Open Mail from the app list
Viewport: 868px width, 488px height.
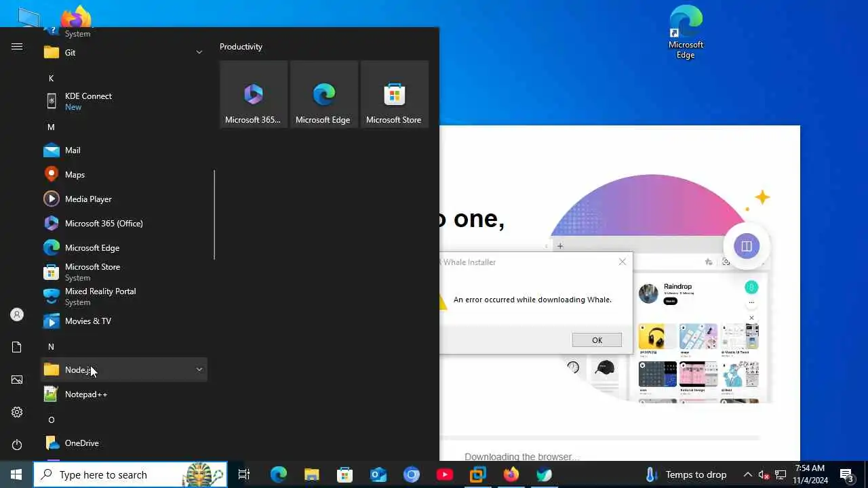pos(124,150)
